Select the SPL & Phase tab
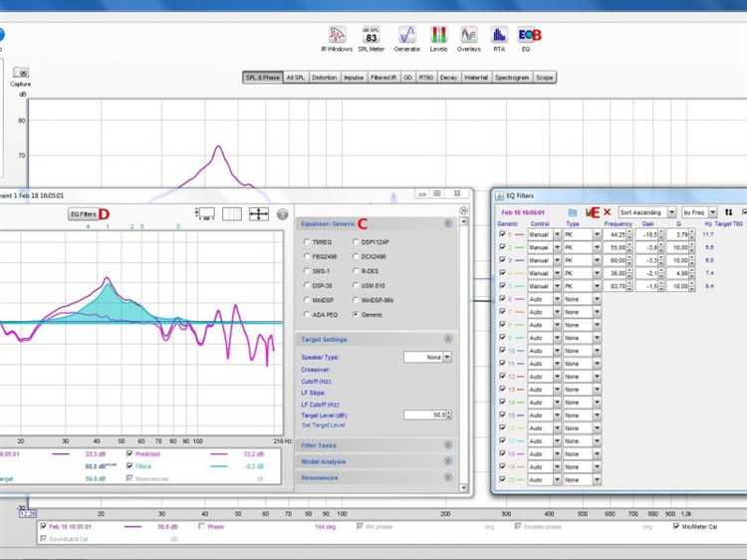The width and height of the screenshot is (747, 560). pyautogui.click(x=263, y=77)
